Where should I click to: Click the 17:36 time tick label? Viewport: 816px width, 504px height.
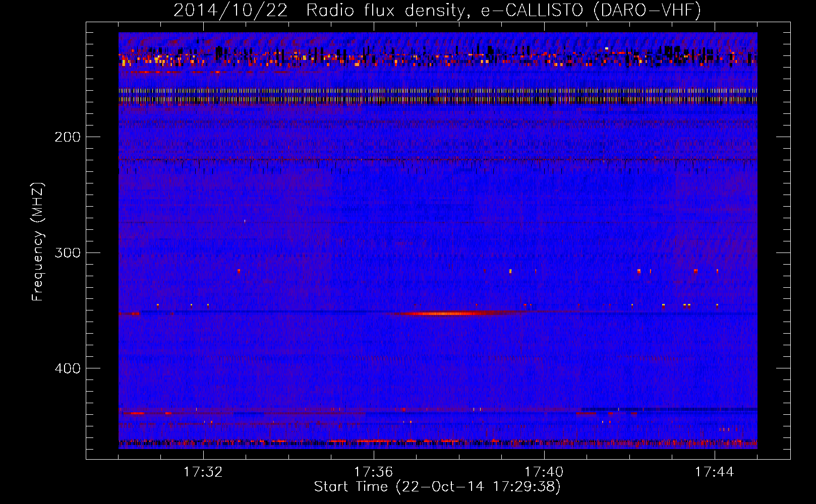pyautogui.click(x=374, y=472)
